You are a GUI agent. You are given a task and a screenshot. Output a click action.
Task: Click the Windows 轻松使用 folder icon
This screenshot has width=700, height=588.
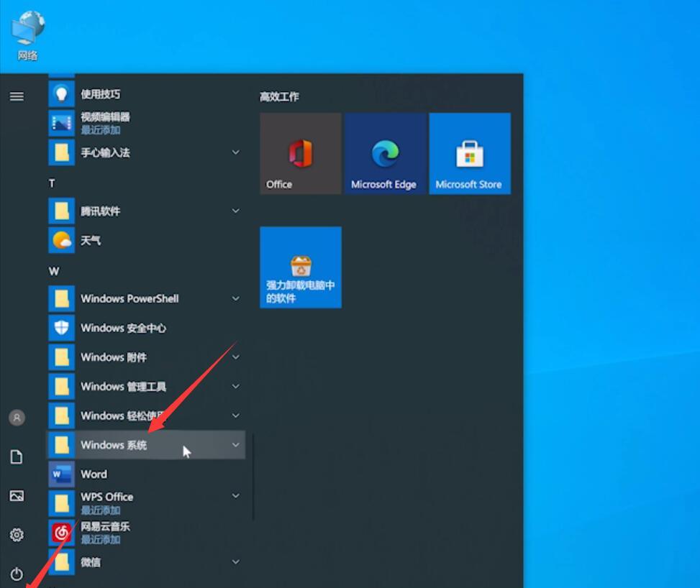pyautogui.click(x=62, y=415)
